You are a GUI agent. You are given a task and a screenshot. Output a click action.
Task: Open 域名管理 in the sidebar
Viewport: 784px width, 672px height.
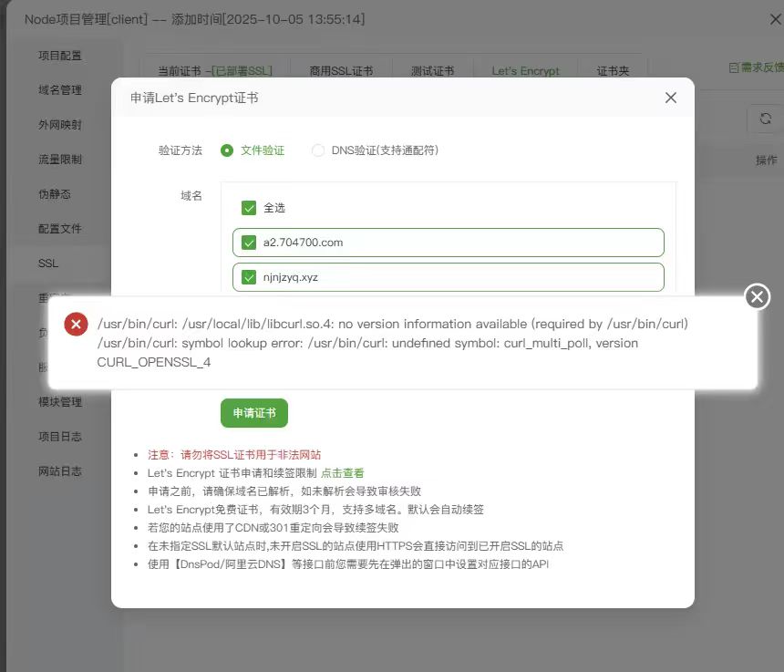point(60,89)
